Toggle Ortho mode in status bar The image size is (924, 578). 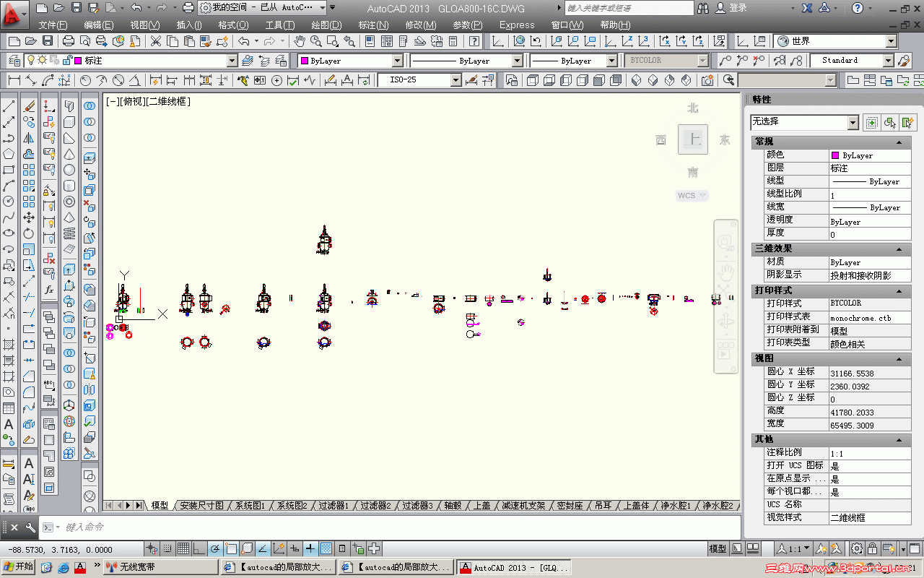(x=199, y=548)
